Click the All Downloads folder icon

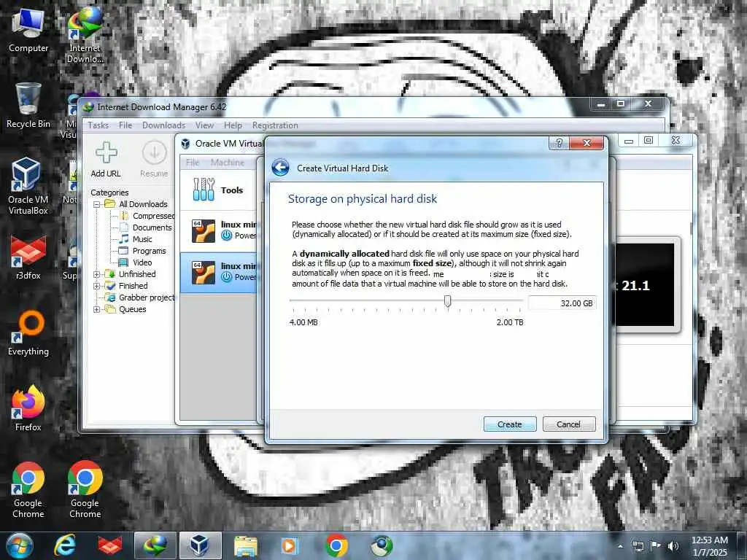[110, 204]
